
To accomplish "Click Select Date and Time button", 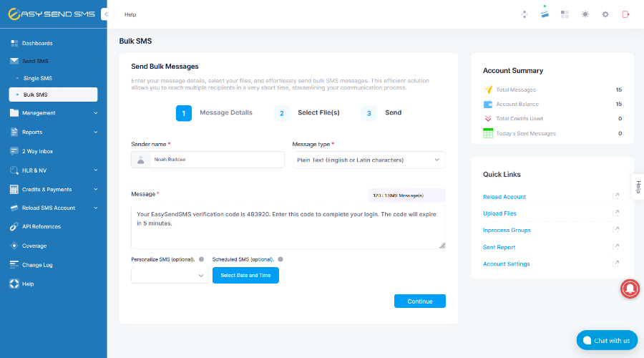I will point(245,276).
